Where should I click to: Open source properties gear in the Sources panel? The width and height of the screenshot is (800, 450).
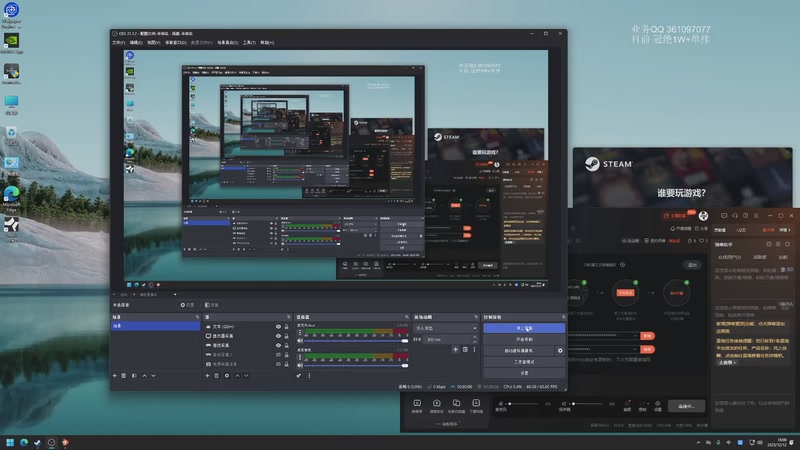pyautogui.click(x=227, y=376)
